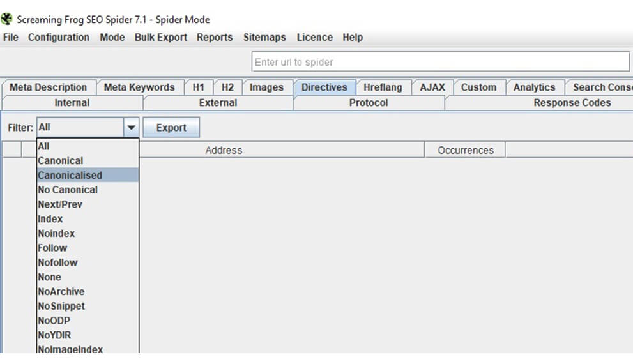Open the File menu
Image resolution: width=633 pixels, height=364 pixels.
[10, 37]
